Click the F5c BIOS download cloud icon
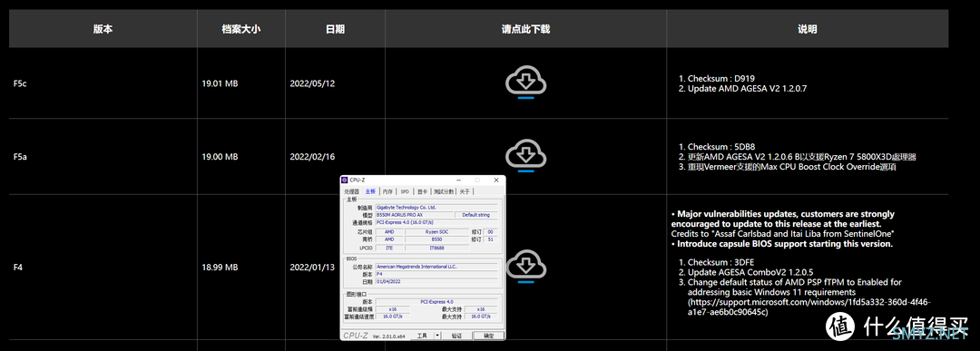980x351 pixels. tap(525, 83)
